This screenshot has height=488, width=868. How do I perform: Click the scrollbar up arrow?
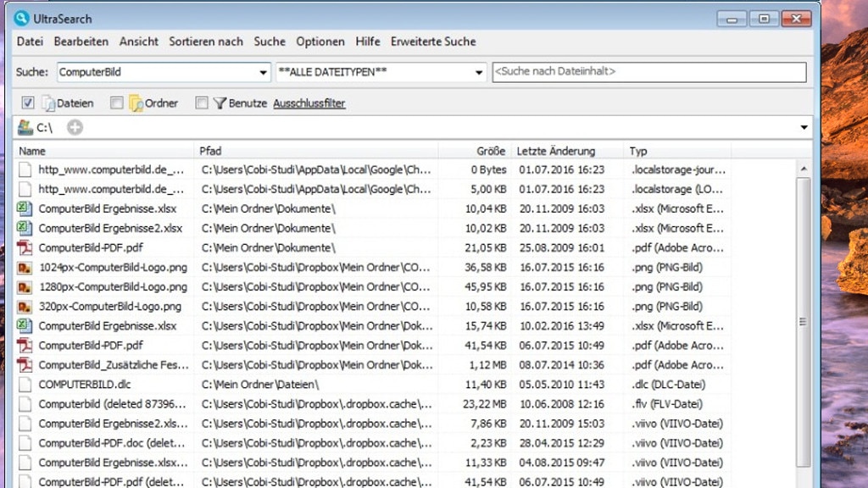tap(804, 169)
